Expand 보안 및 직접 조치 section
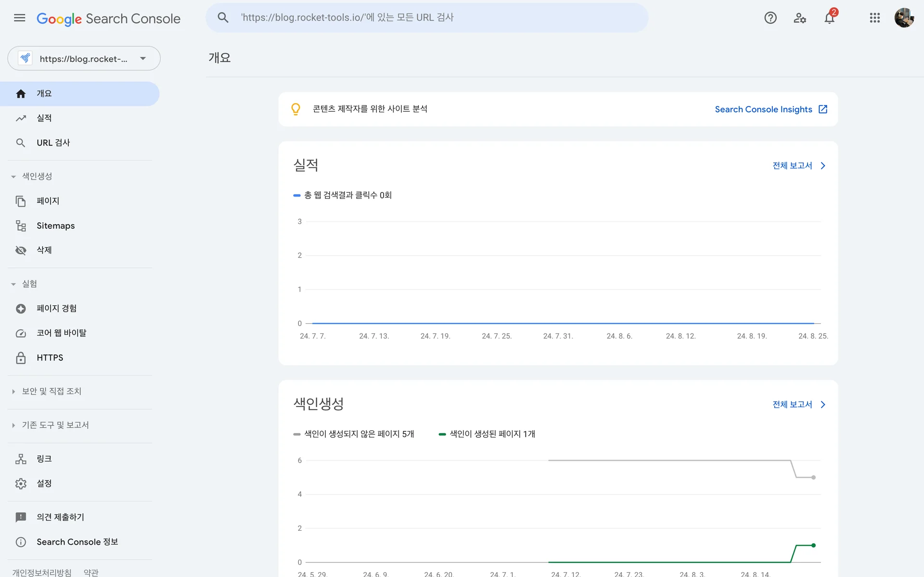This screenshot has height=577, width=924. pyautogui.click(x=13, y=392)
